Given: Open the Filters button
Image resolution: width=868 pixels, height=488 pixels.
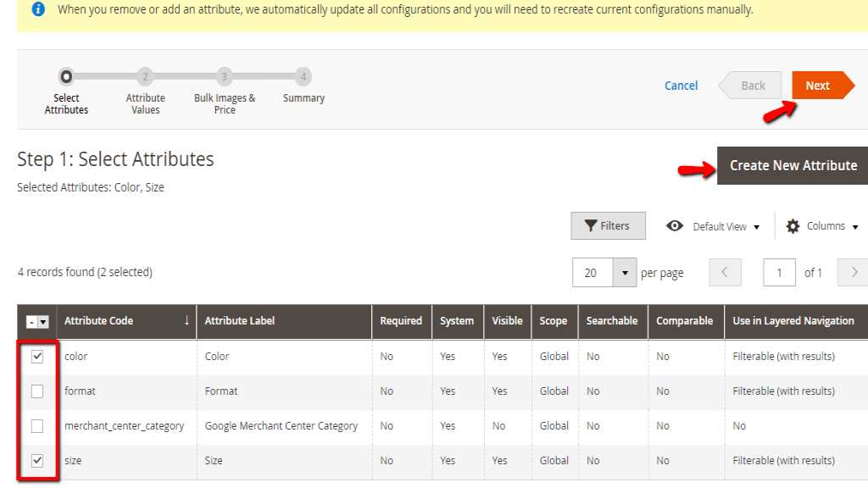Looking at the screenshot, I should pyautogui.click(x=608, y=225).
